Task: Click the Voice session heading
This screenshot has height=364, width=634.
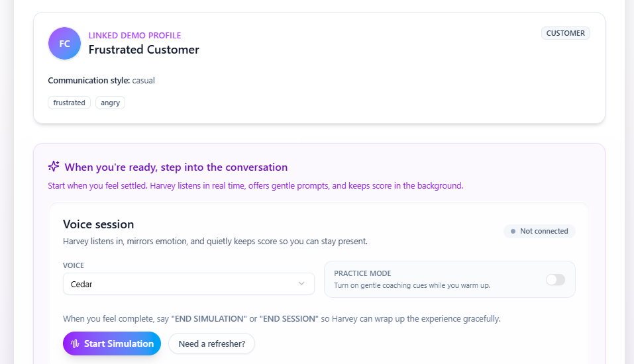Action: point(98,224)
